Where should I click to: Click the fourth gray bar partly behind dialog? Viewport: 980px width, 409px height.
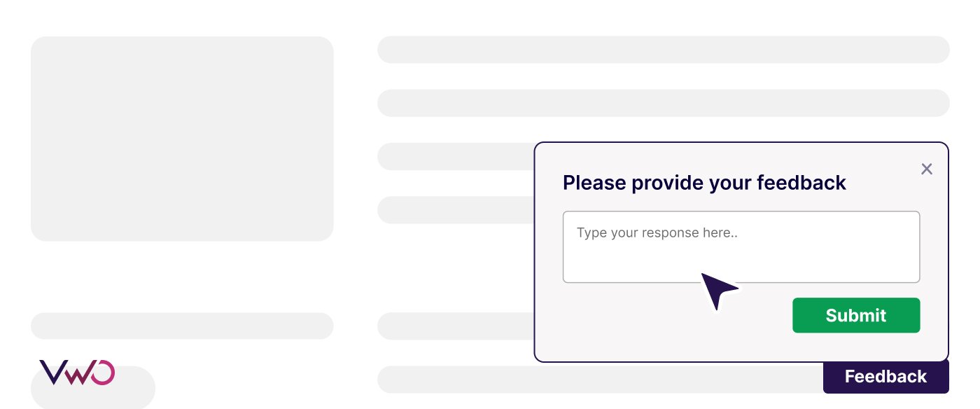[455, 210]
